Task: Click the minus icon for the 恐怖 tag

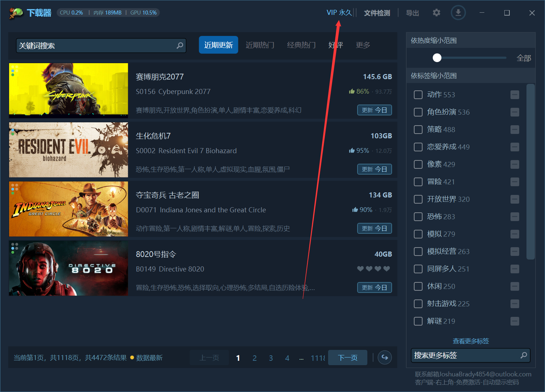Action: [x=515, y=217]
